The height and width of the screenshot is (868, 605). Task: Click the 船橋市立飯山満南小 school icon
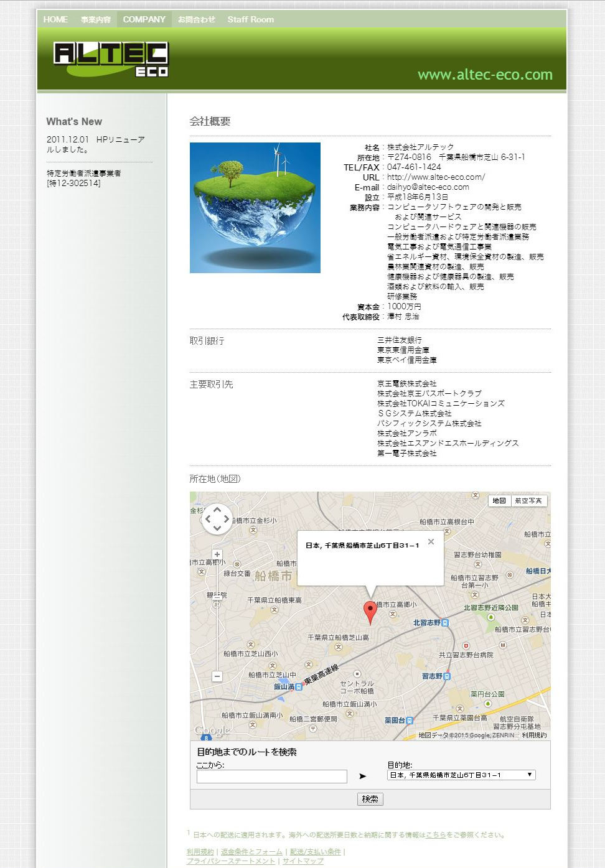(x=253, y=725)
